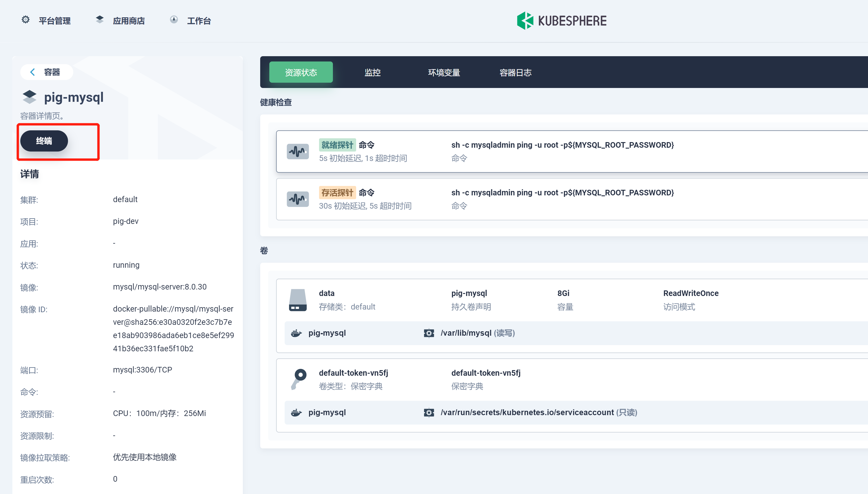Click the default-token secret key icon
Screen dimensions: 868x494
pos(299,379)
